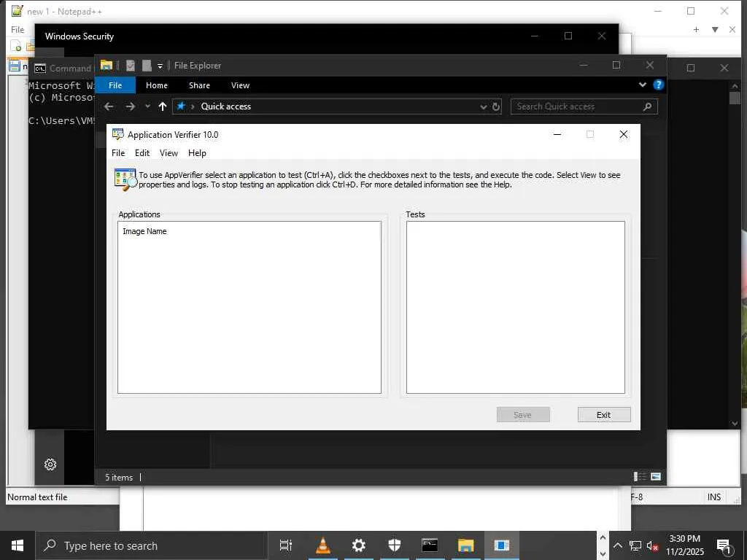
Task: Click the Exit button in Application Verifier
Action: point(604,415)
